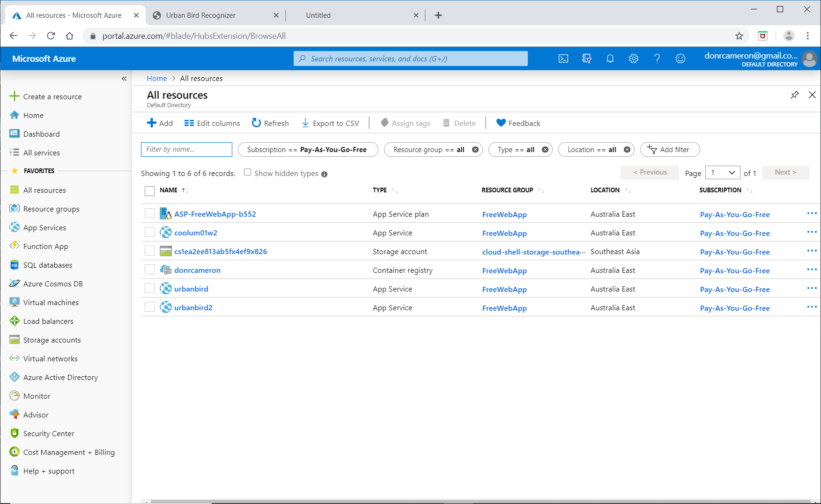Sort by Type column arrows
This screenshot has height=504, width=821.
[x=395, y=190]
